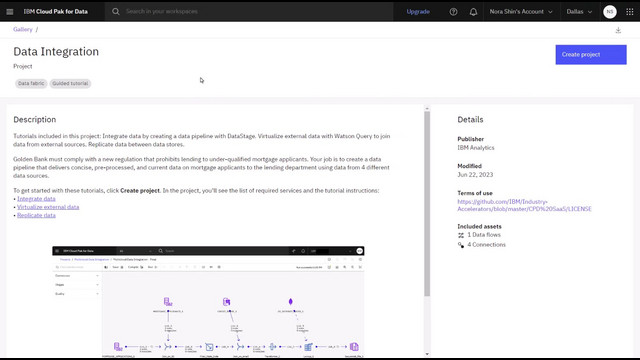The image size is (640, 360).
Task: Open the hamburger navigation menu
Action: point(10,11)
